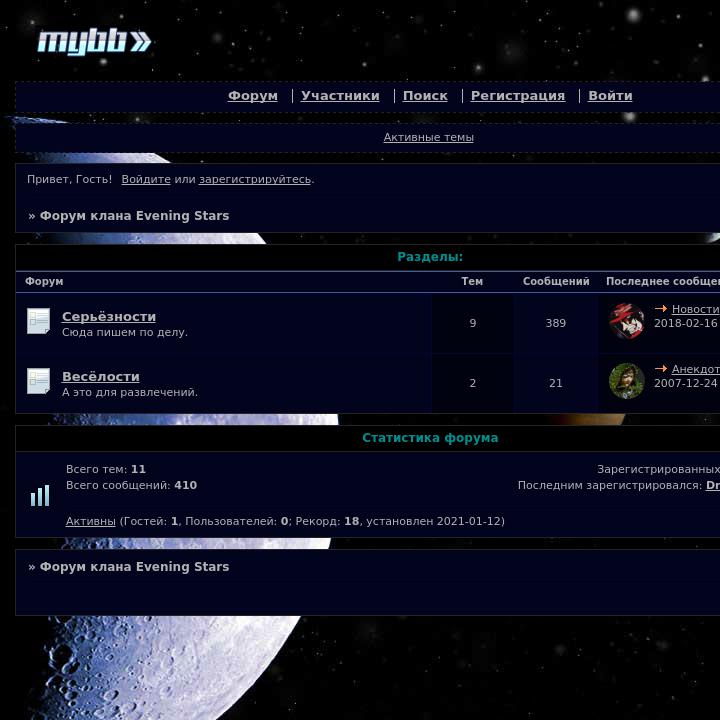The width and height of the screenshot is (720, 720).
Task: Click description Сюда пишем по делу.
Action: click(125, 332)
